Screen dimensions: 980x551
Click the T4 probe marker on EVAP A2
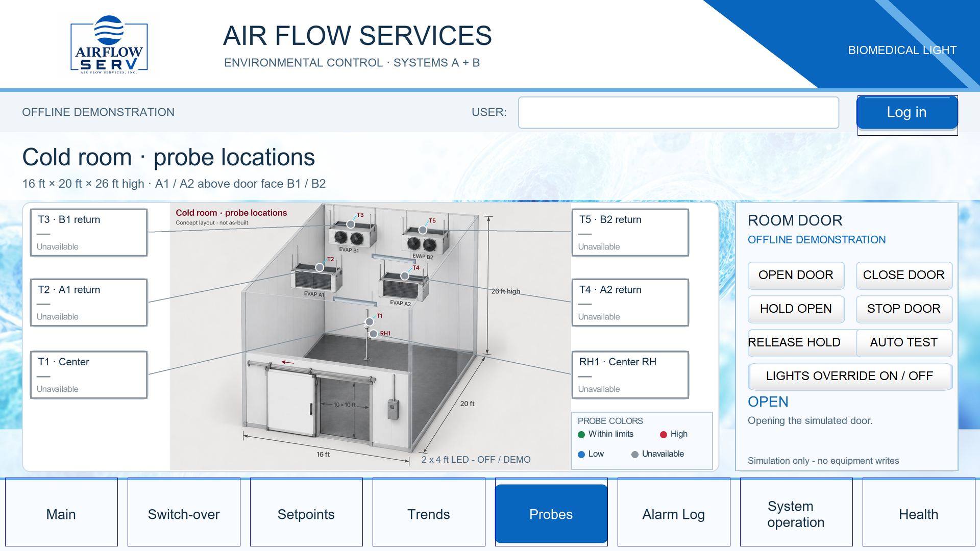405,276
